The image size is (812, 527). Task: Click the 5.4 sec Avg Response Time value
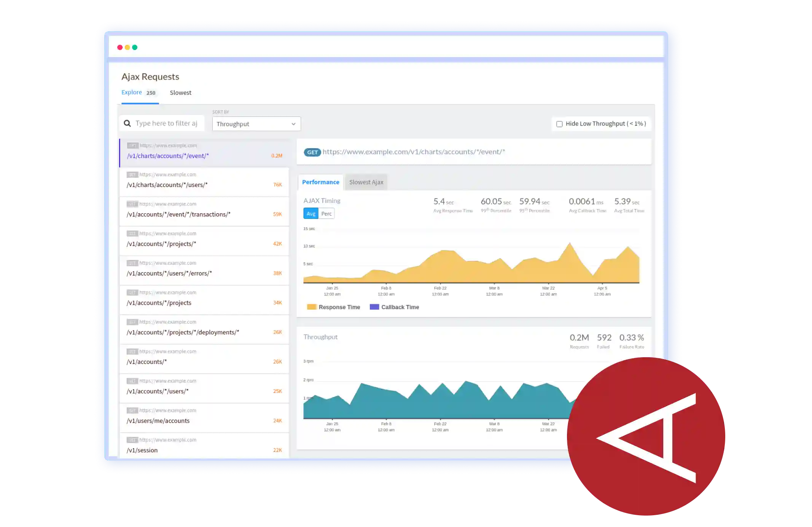point(443,201)
